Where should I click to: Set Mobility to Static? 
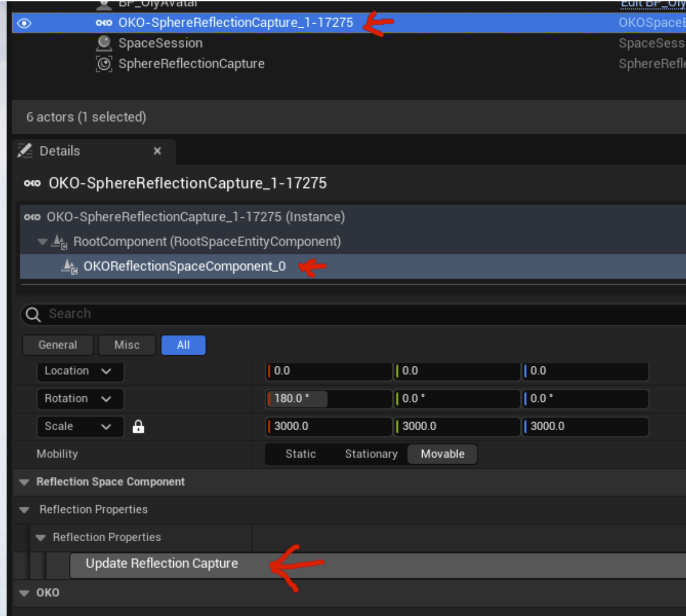(x=300, y=454)
